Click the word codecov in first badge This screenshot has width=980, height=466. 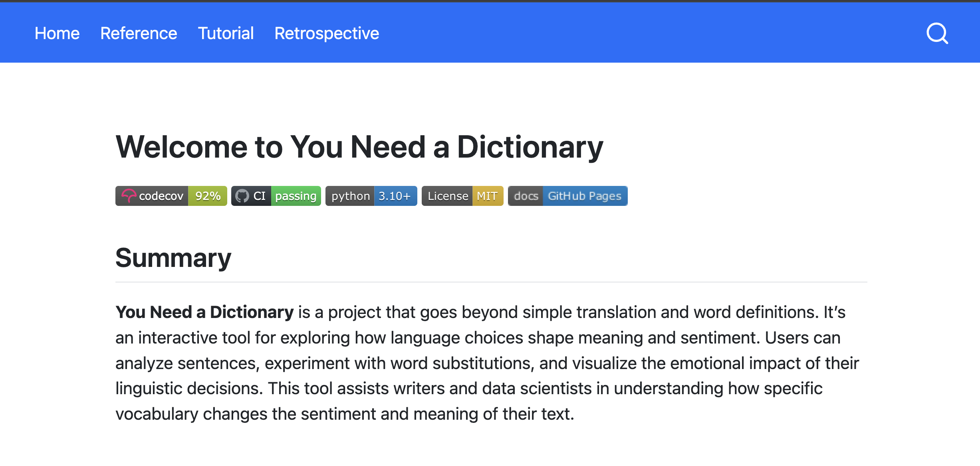[x=161, y=196]
